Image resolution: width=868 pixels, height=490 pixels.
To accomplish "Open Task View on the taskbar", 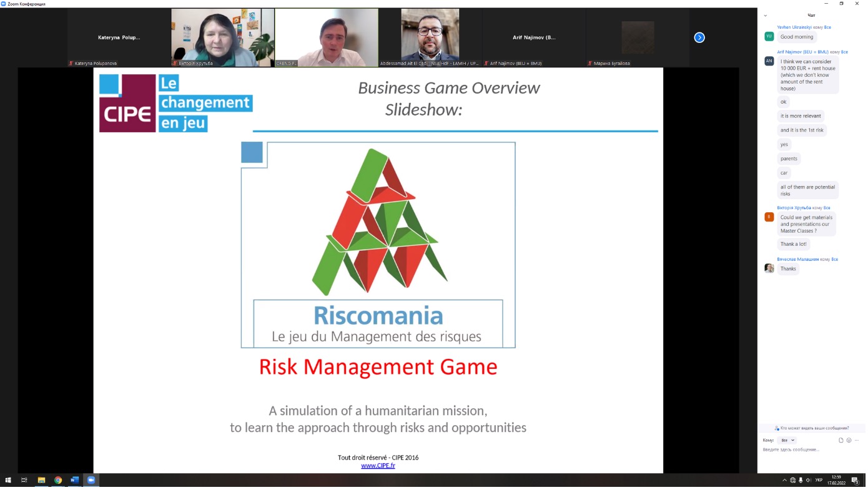I will tap(24, 480).
